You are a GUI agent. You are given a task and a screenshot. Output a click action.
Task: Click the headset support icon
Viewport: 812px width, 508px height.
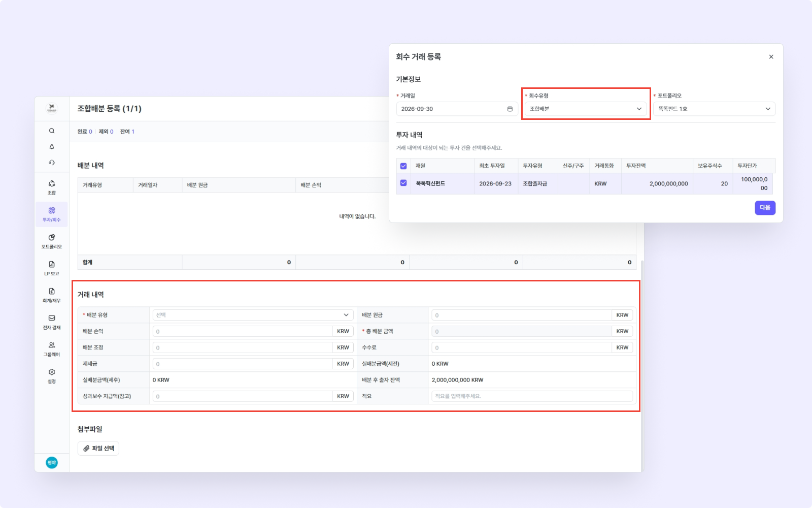[52, 163]
